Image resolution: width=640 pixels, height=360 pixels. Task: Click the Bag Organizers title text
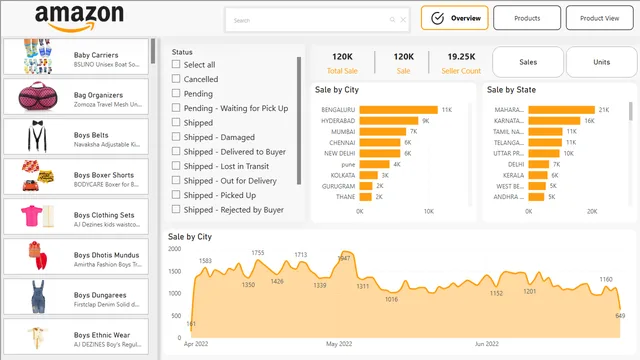point(98,95)
